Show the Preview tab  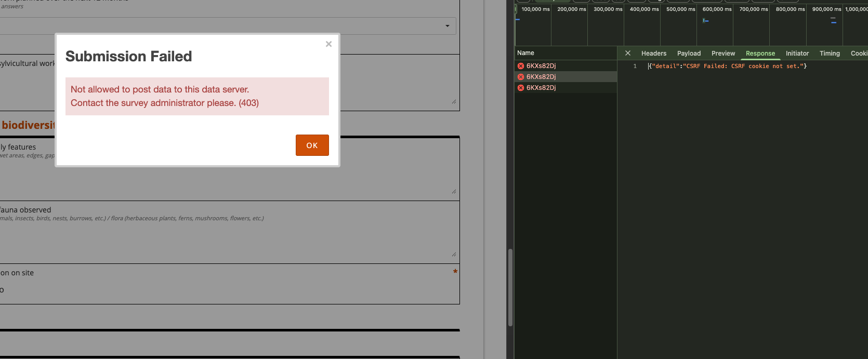723,54
